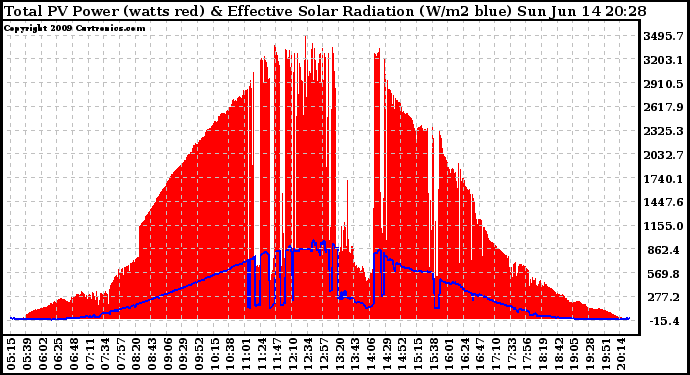Viewport: 690px width, 375px height.
Task: Click the 19:05 time label
Action: click(573, 354)
